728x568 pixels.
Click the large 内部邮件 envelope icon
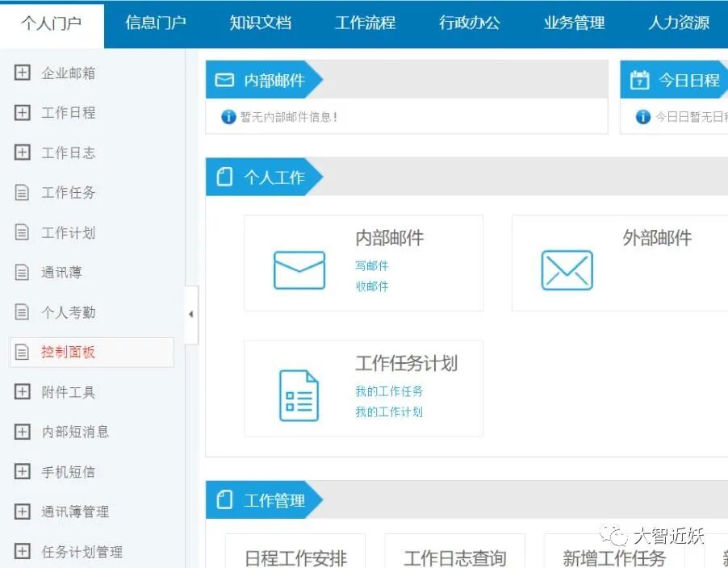point(299,270)
